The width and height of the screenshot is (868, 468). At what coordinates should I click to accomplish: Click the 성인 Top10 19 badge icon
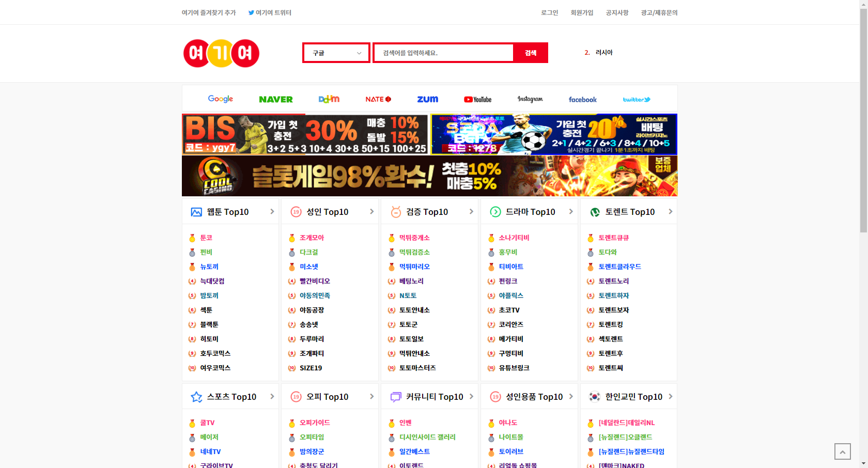(x=296, y=212)
